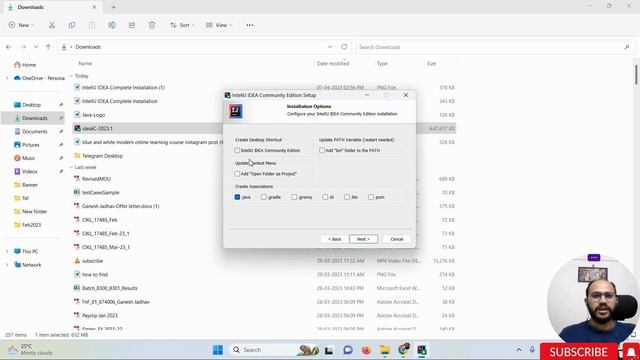This screenshot has width=640, height=360.
Task: Click the Rename icon in Explorer toolbar
Action: (x=112, y=25)
